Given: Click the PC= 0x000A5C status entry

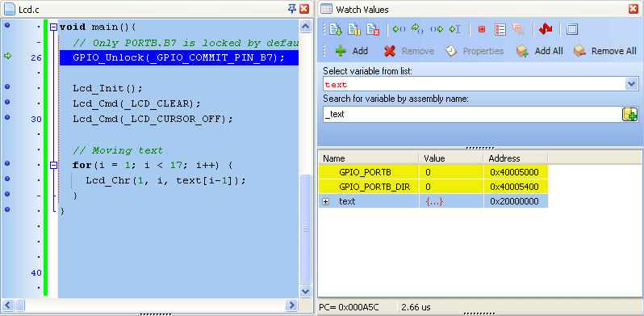Looking at the screenshot, I should [x=349, y=307].
